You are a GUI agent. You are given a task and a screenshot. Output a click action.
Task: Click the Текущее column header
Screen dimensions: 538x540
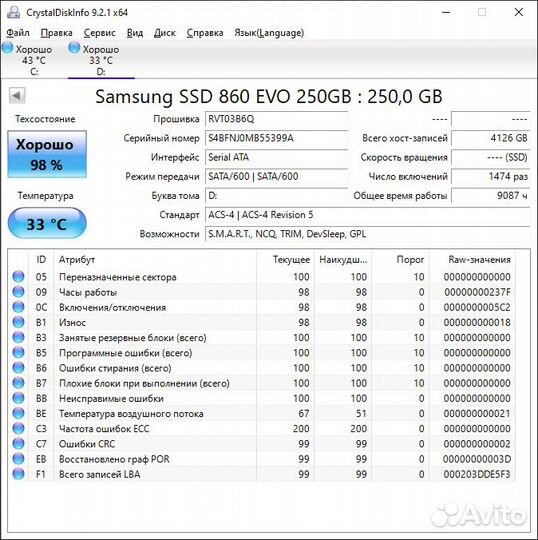pos(285,259)
